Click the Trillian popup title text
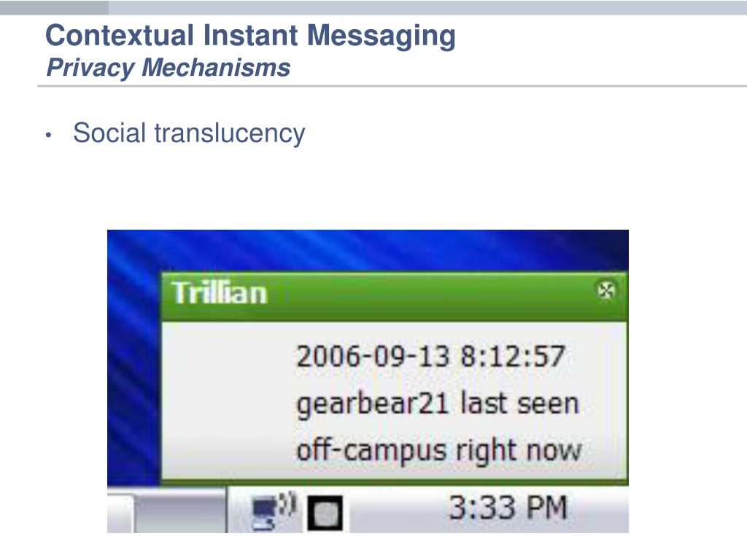747x560 pixels. point(220,292)
